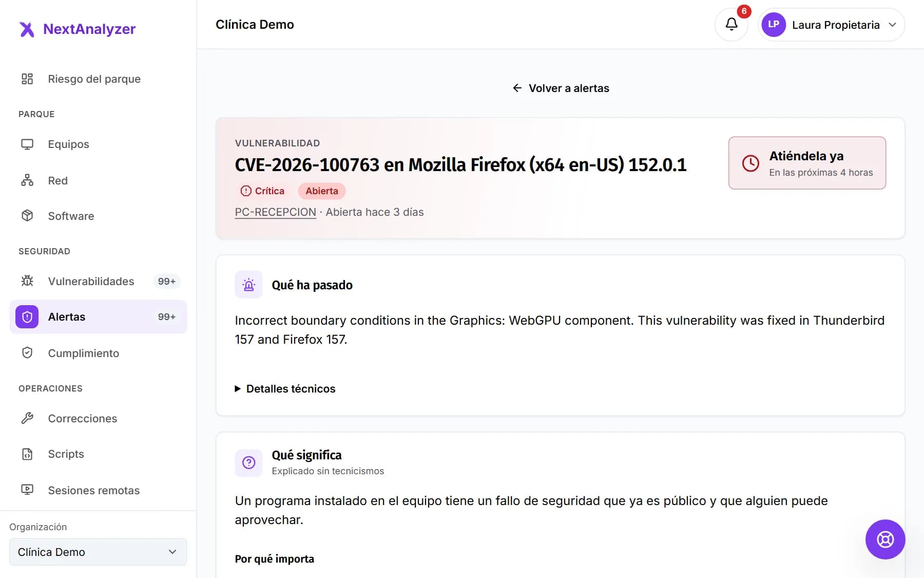Click the siren icon beside Qué ha pasado

tap(249, 285)
